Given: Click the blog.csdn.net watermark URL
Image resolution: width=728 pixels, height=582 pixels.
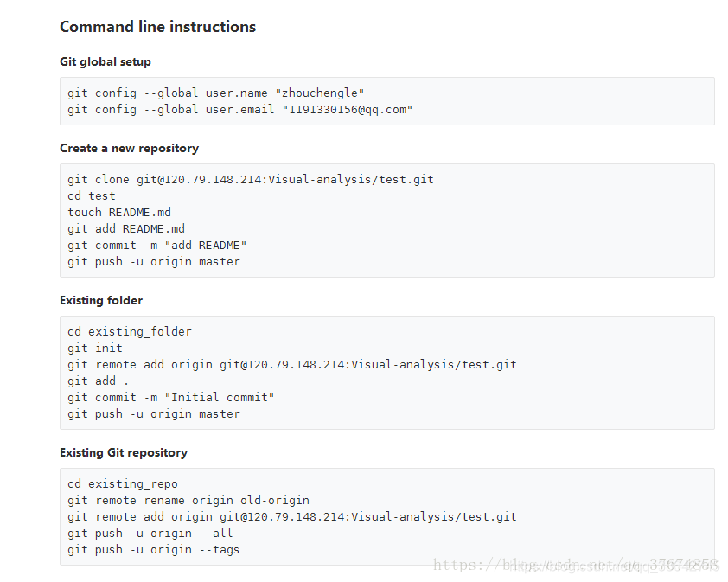Looking at the screenshot, I should click(575, 565).
